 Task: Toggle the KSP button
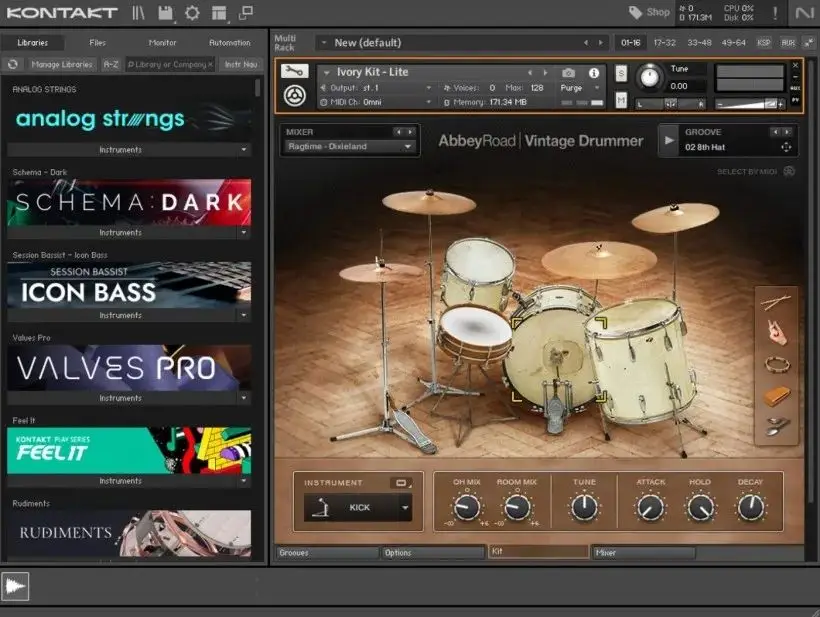pyautogui.click(x=764, y=42)
